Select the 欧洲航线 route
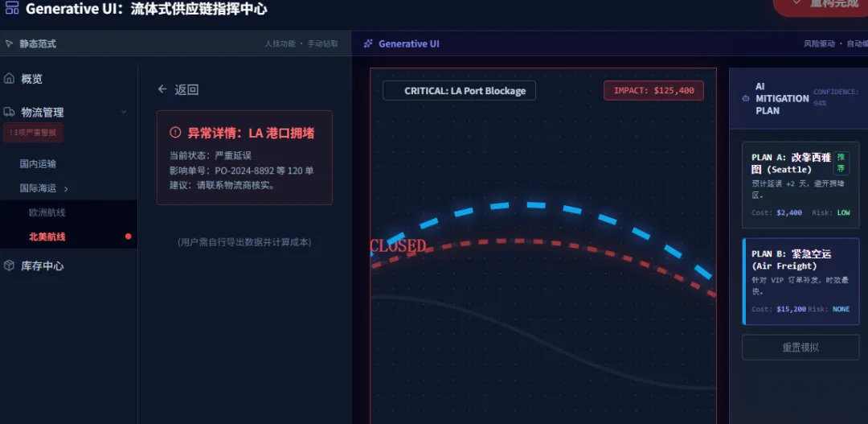 coord(47,212)
